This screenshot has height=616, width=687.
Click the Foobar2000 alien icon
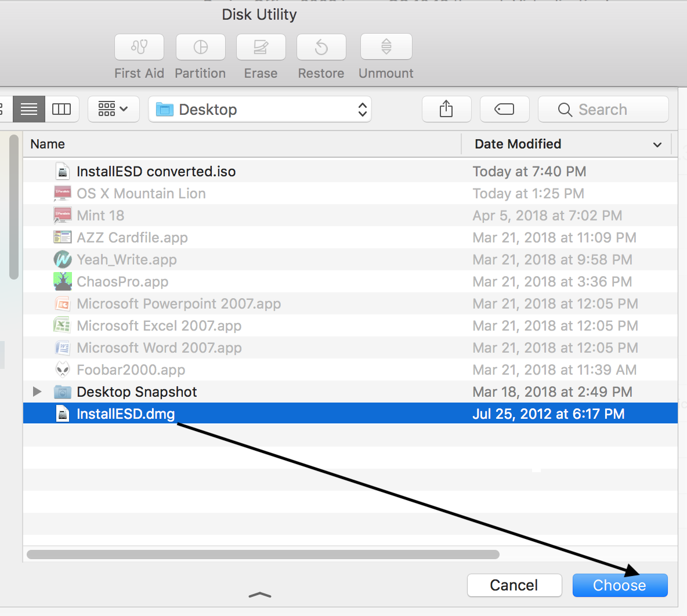click(63, 370)
